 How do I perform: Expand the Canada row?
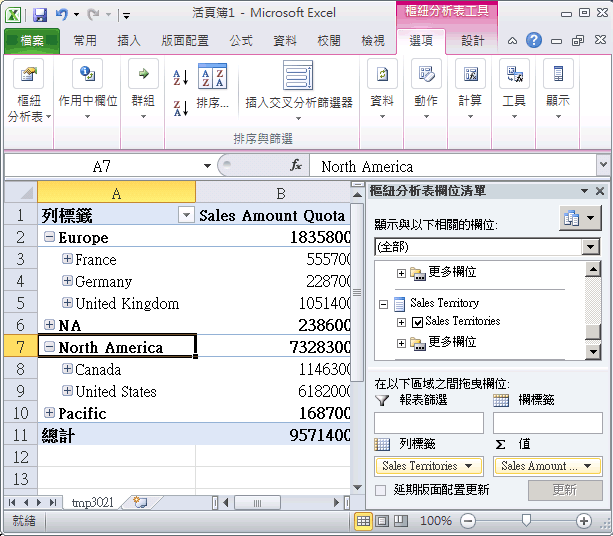[x=67, y=368]
